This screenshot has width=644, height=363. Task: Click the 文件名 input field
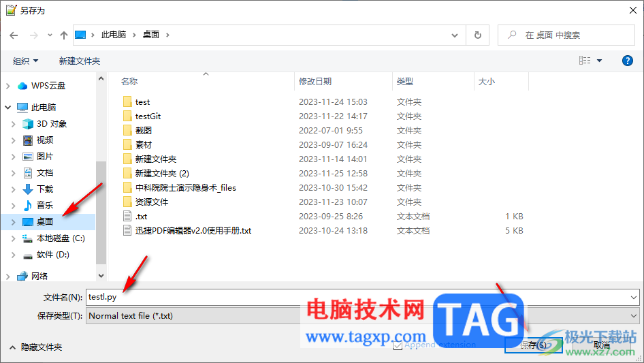coord(357,297)
